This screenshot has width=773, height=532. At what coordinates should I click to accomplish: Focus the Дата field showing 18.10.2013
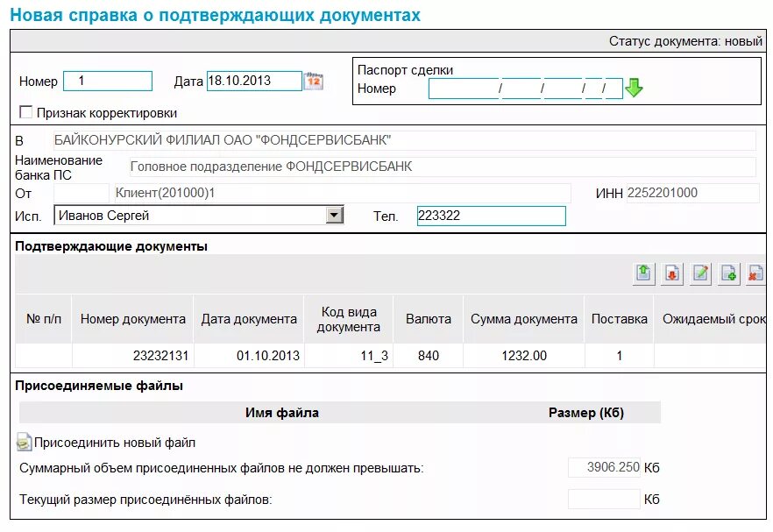tap(254, 81)
